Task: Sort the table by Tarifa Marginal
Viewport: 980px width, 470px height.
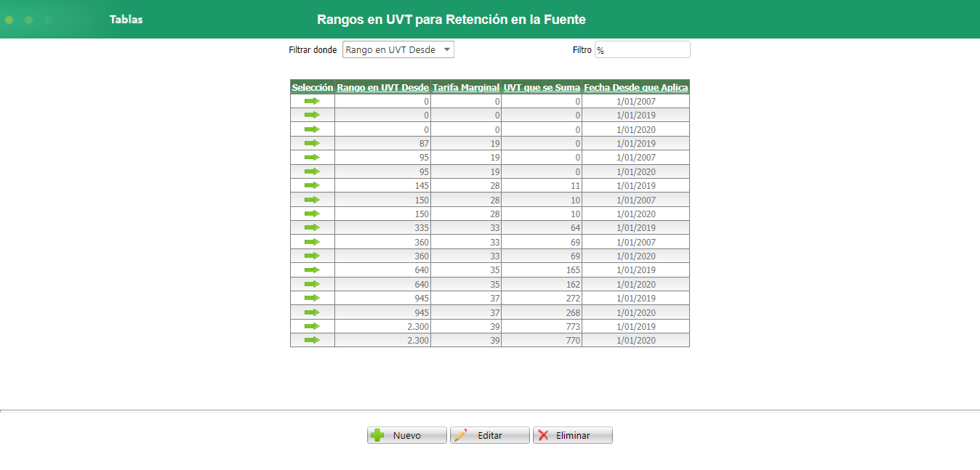Action: point(466,87)
